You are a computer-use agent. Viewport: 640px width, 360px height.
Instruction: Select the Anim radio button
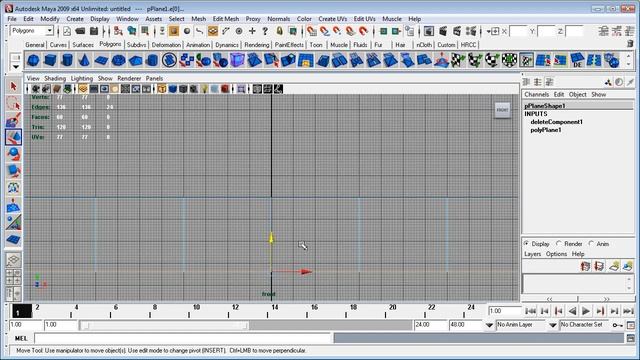pos(591,243)
